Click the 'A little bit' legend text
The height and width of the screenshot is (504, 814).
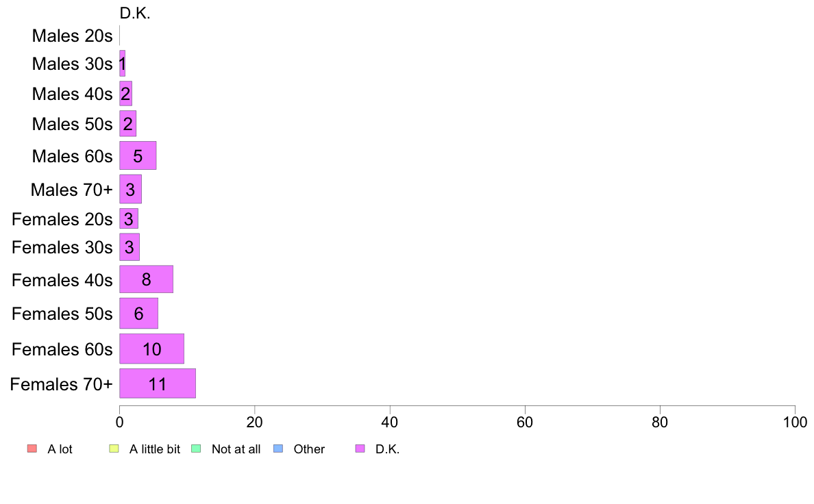pos(155,449)
